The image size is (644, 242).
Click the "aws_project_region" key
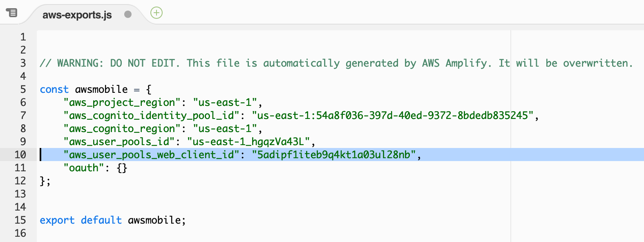tap(122, 102)
